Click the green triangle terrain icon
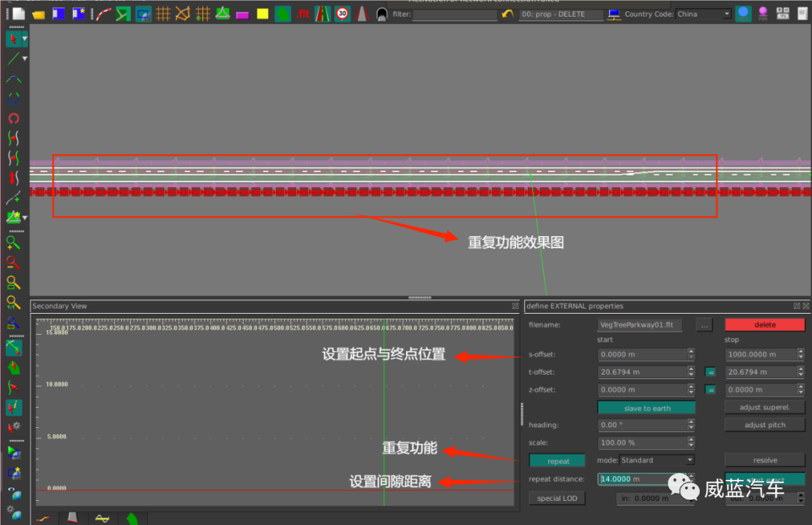This screenshot has width=812, height=525. pos(223,14)
